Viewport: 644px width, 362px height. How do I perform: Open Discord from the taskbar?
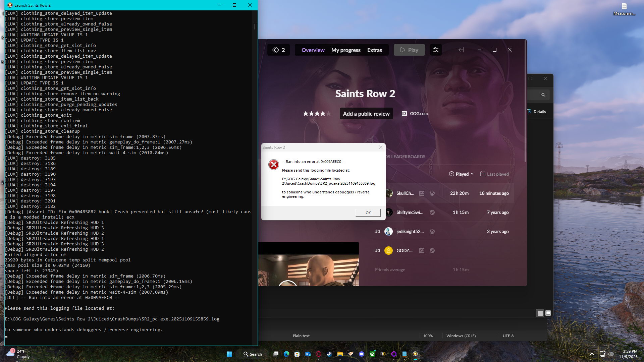362,354
